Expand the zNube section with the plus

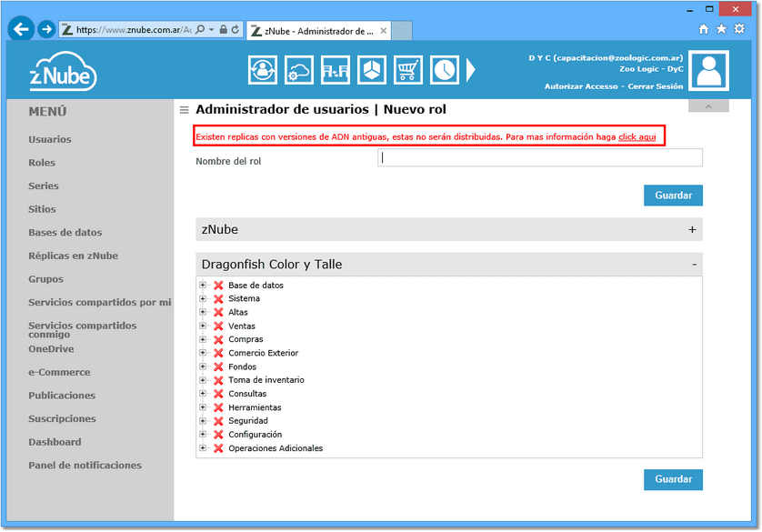coord(692,230)
